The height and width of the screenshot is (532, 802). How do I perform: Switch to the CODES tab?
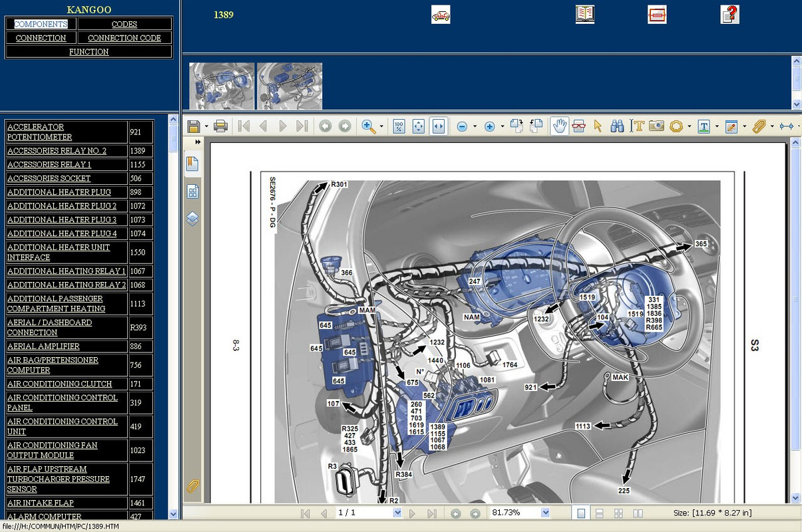click(124, 24)
